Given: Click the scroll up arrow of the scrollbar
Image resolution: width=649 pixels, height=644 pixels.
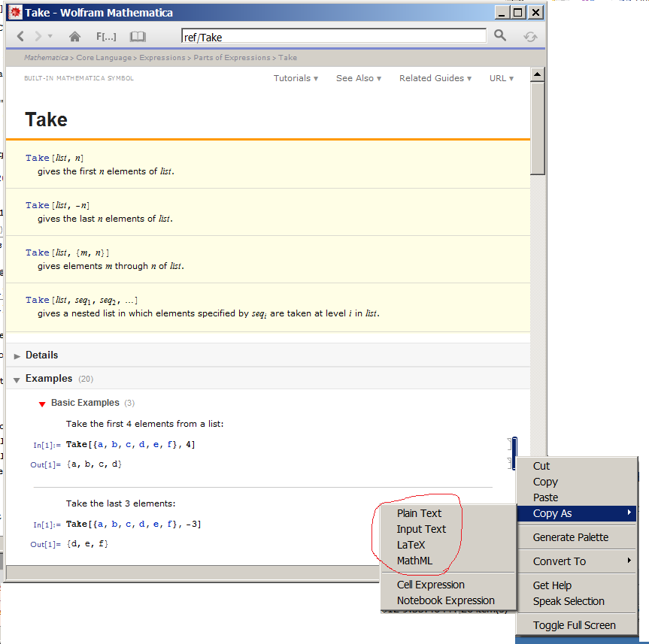Looking at the screenshot, I should coord(537,74).
